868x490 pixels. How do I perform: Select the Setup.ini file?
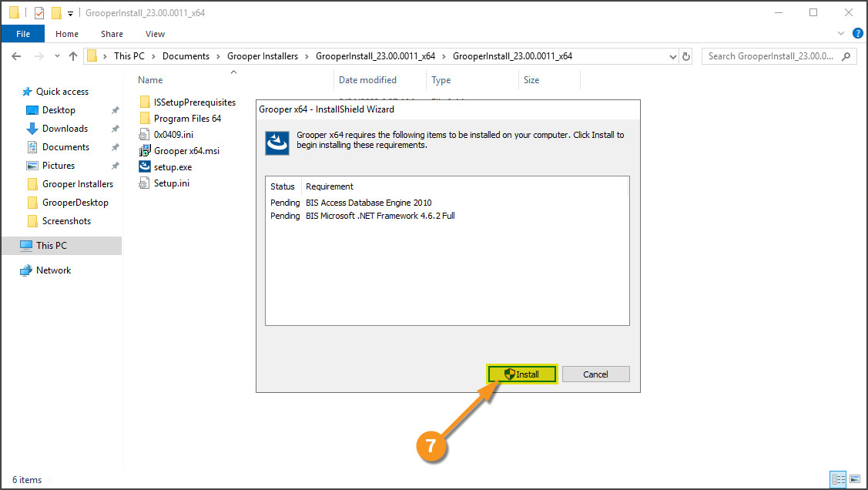click(x=164, y=183)
